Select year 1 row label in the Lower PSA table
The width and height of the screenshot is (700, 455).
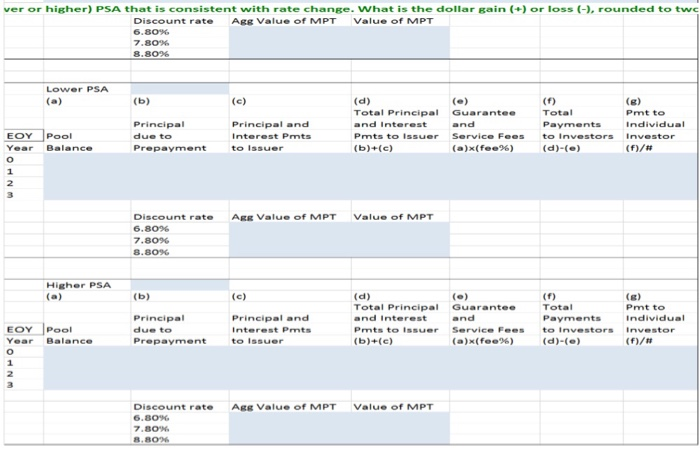(x=10, y=171)
